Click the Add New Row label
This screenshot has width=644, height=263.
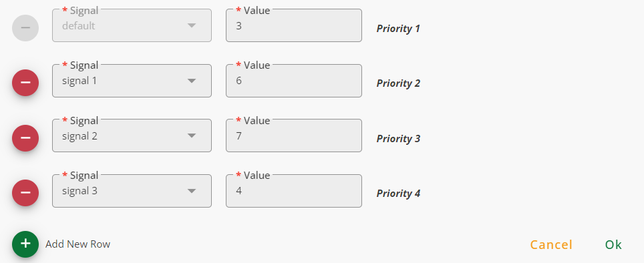(x=77, y=244)
